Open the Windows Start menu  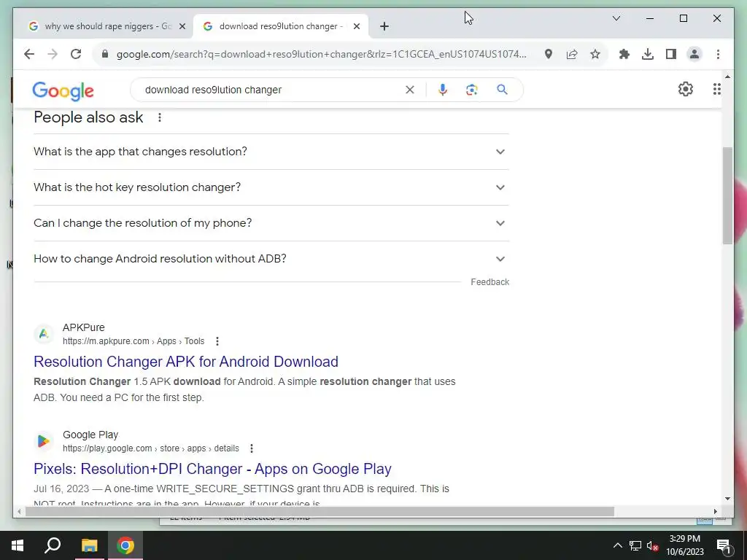[18, 545]
